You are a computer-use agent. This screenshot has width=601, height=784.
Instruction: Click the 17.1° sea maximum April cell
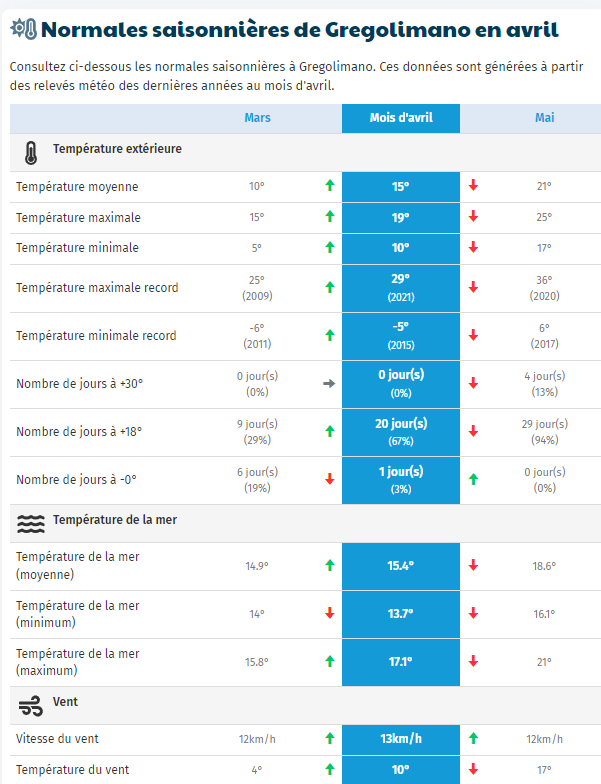click(401, 662)
